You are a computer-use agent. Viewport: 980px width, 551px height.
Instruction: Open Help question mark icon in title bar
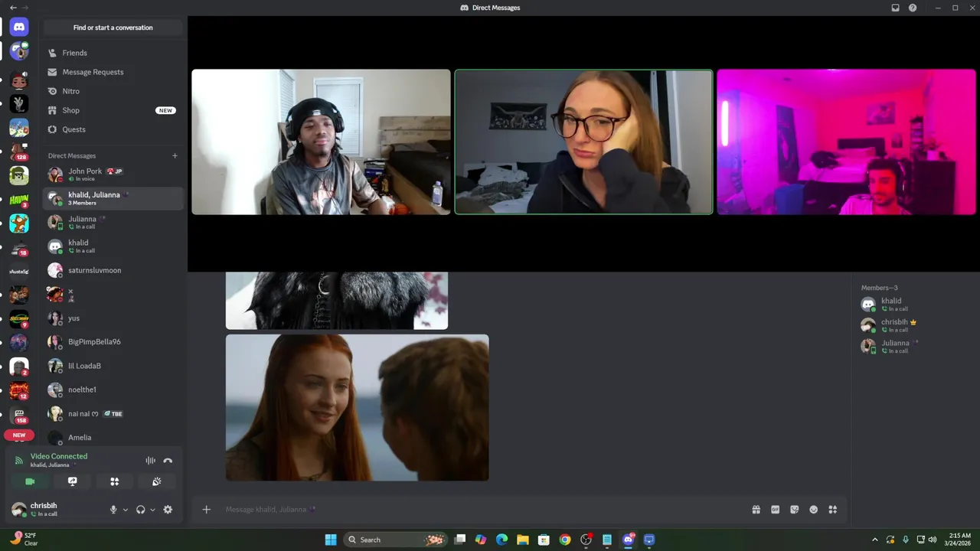913,8
